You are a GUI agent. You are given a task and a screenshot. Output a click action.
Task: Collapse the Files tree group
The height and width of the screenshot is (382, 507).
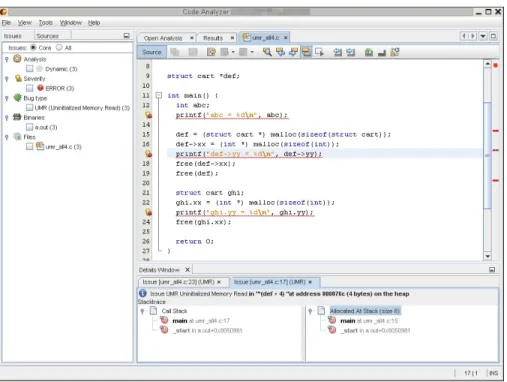7,137
